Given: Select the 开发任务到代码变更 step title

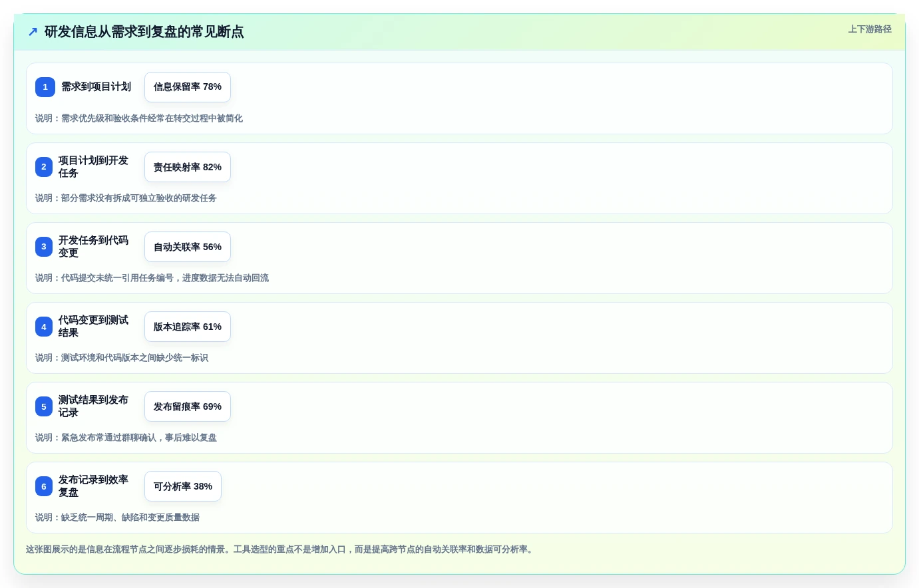Looking at the screenshot, I should (x=93, y=247).
